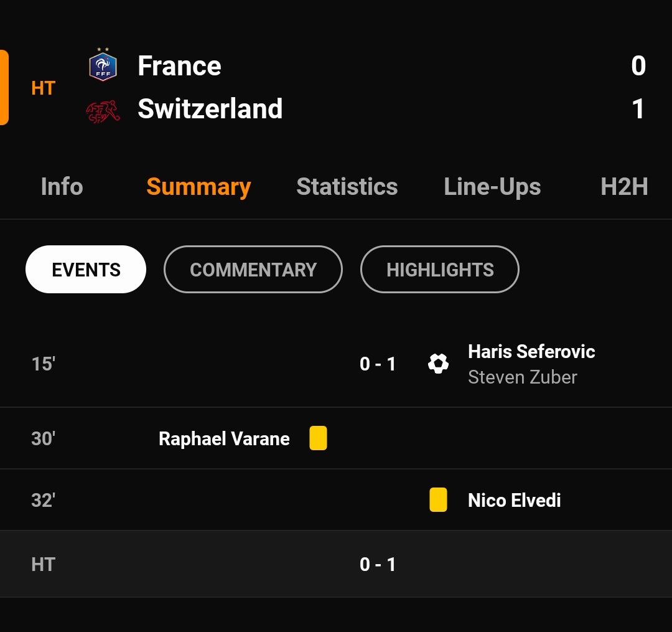This screenshot has width=672, height=632.
Task: Tap the France team crest icon
Action: pos(103,65)
